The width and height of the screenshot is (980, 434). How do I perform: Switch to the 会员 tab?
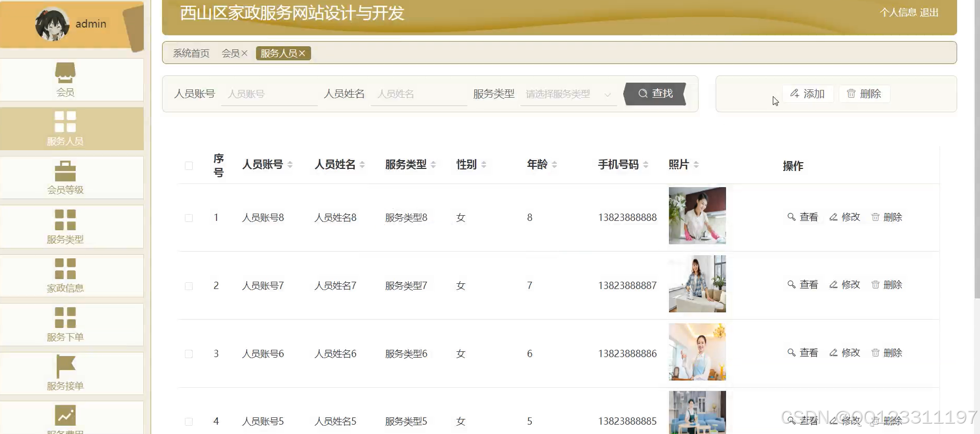[230, 54]
